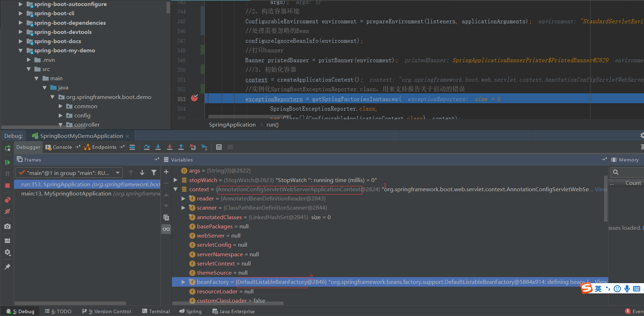Open the thread selection dropdown
The width and height of the screenshot is (644, 316).
pyautogui.click(x=69, y=173)
